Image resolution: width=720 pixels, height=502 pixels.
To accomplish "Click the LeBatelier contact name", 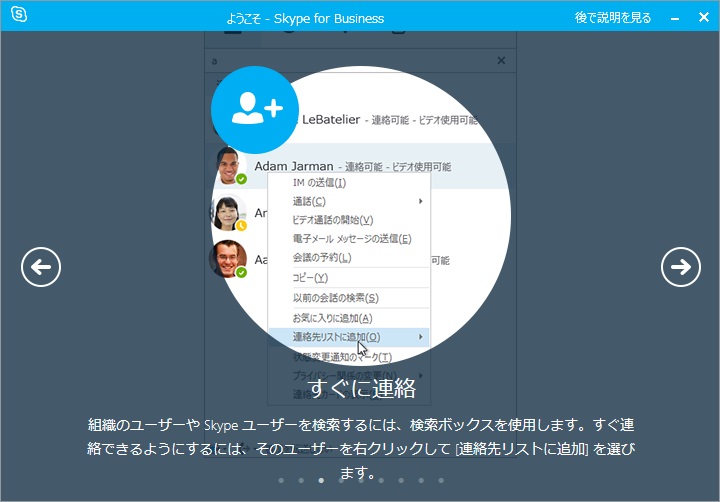I will tap(331, 119).
